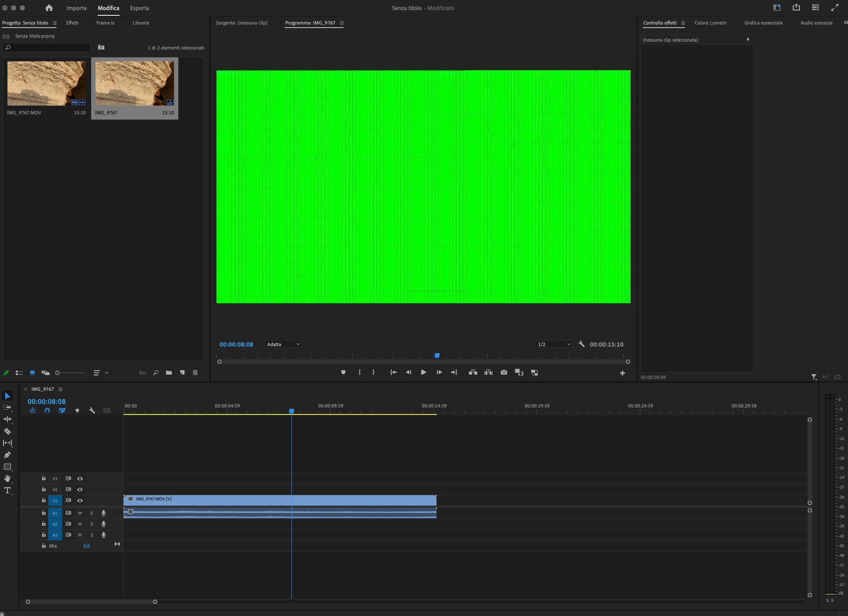Select the IMG_9767.MOV thumbnail in project bin
The image size is (848, 616).
pyautogui.click(x=46, y=83)
